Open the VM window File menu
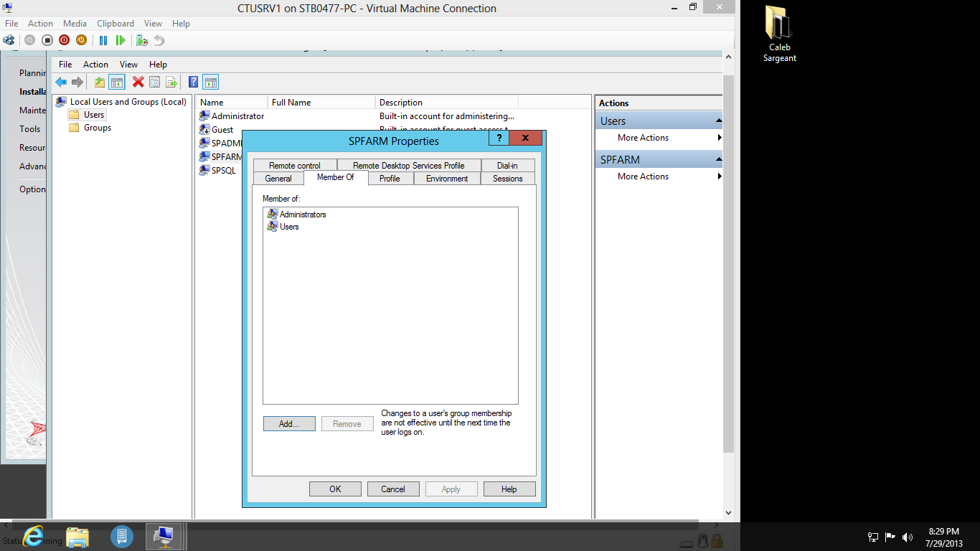This screenshot has width=980, height=551. pos(11,24)
